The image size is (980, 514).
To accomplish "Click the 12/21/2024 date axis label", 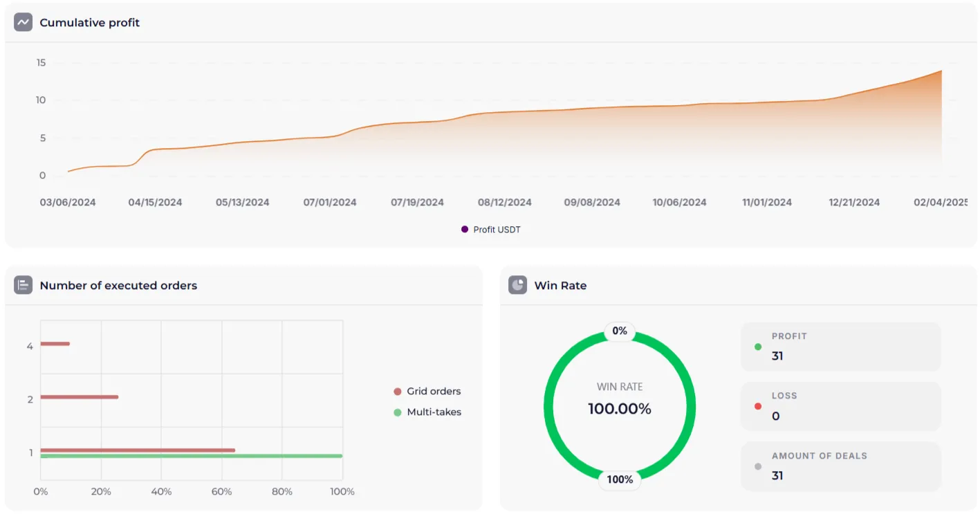I will 854,203.
